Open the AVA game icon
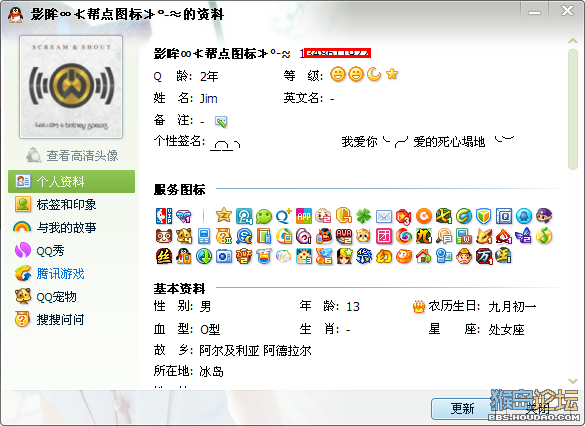Viewport: 585px width, 426px height. pyautogui.click(x=344, y=236)
